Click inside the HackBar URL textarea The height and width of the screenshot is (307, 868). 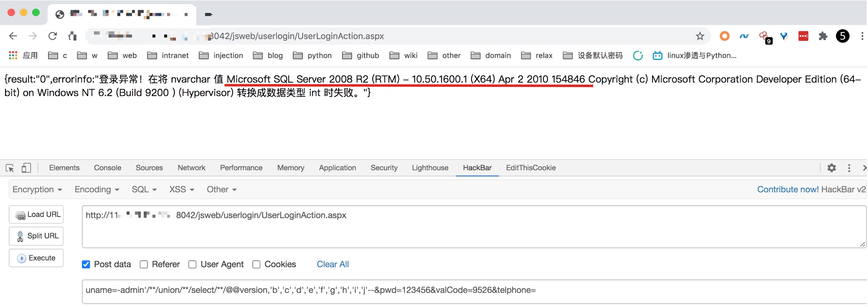point(474,227)
